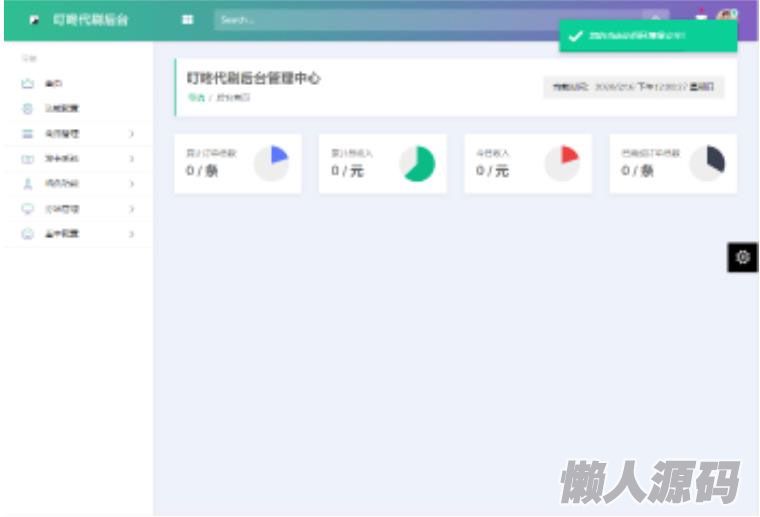Click the blue pie chart on the first card
760x517 pixels.
[x=272, y=164]
